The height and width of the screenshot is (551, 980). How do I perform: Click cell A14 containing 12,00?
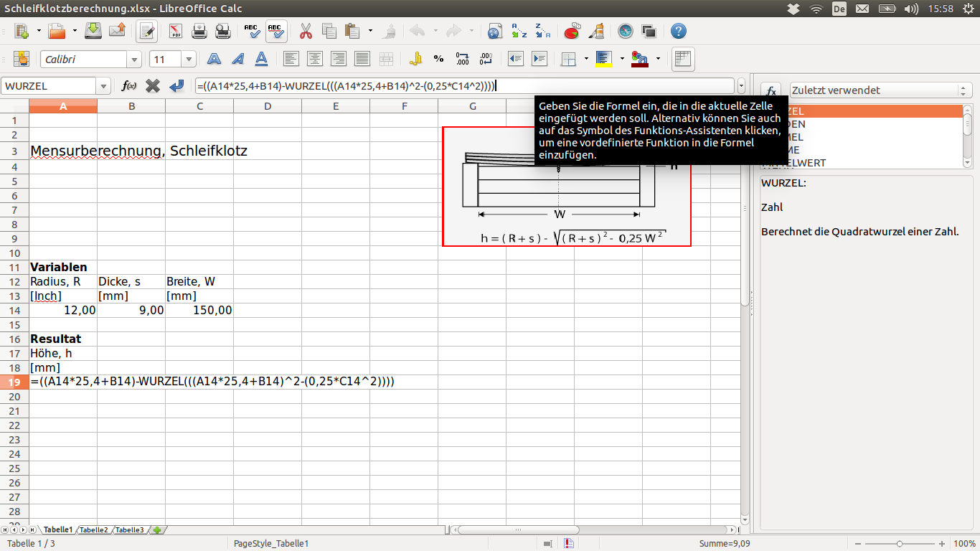coord(63,310)
